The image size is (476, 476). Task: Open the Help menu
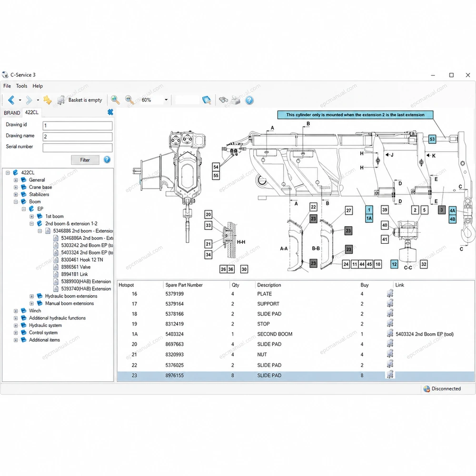pyautogui.click(x=38, y=86)
